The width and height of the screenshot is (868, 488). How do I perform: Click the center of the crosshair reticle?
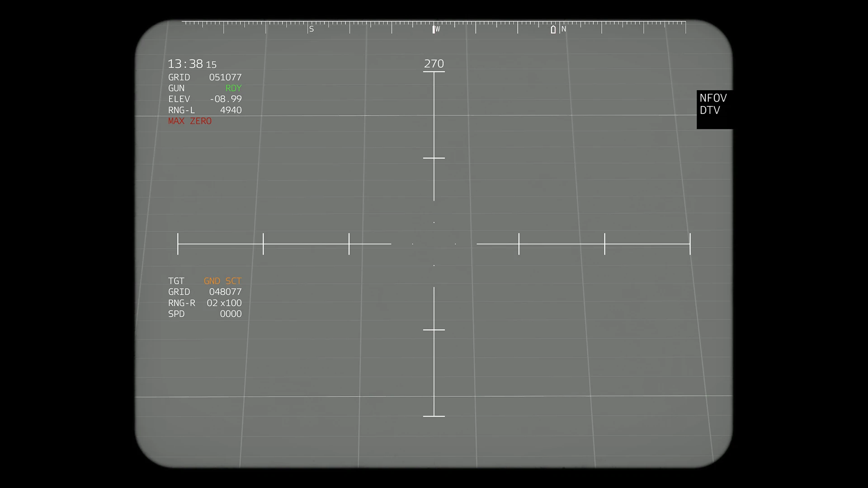click(x=434, y=244)
